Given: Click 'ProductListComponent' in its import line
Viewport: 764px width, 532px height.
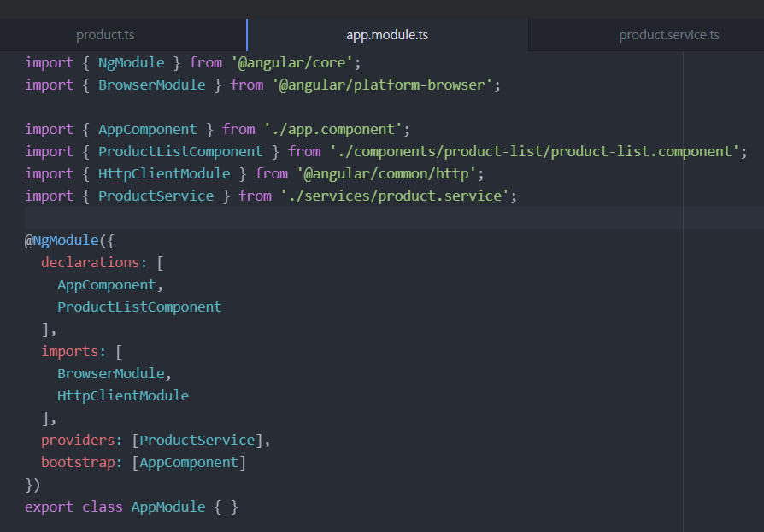Looking at the screenshot, I should [x=180, y=152].
